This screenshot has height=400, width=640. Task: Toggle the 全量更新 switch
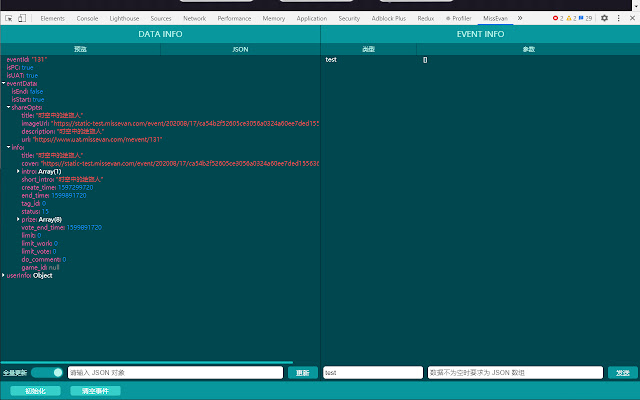click(x=46, y=372)
